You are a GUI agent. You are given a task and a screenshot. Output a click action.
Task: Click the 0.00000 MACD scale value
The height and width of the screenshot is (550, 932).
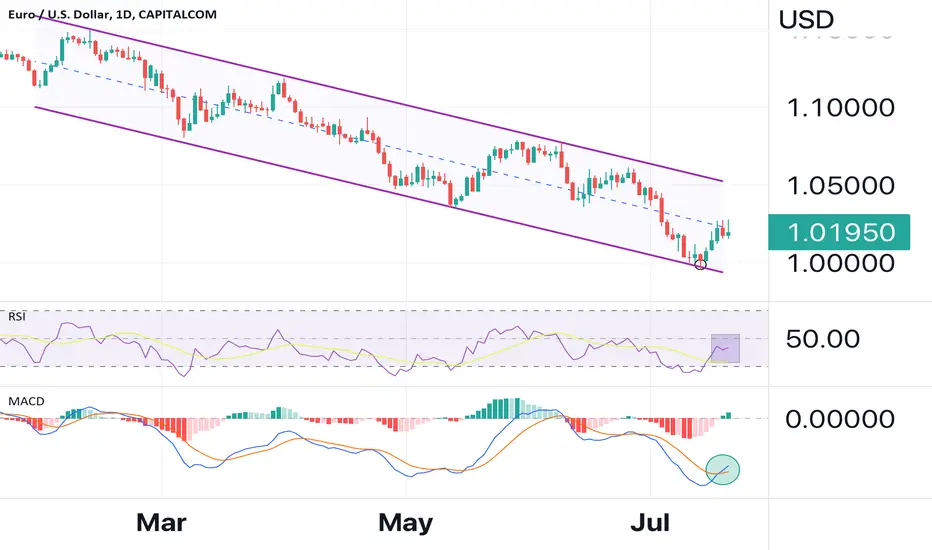click(x=840, y=419)
